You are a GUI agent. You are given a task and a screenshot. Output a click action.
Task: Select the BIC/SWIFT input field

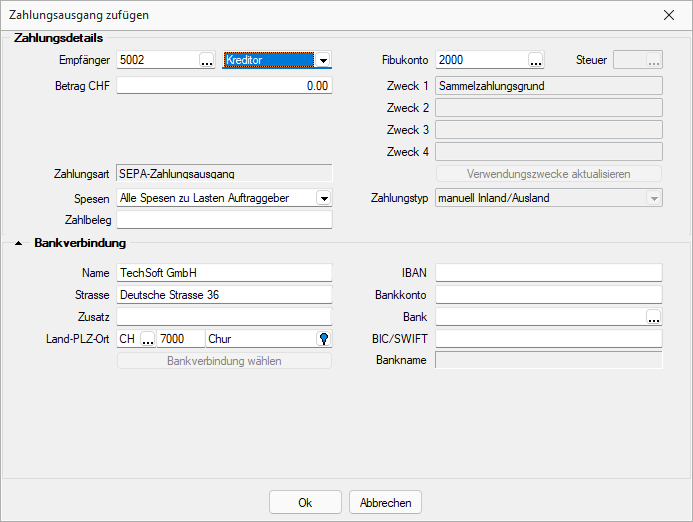(548, 339)
